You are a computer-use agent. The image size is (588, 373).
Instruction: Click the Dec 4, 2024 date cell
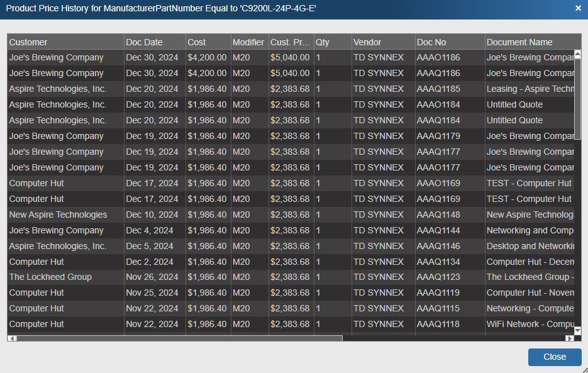150,230
